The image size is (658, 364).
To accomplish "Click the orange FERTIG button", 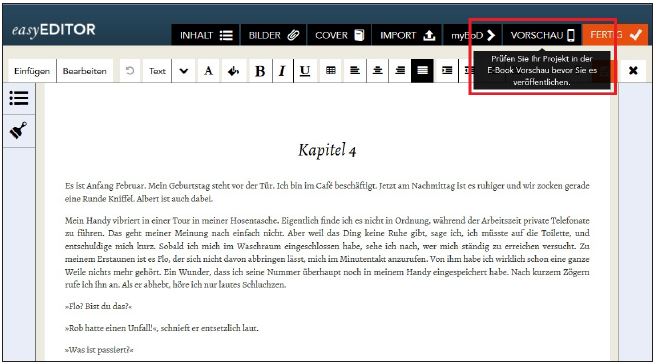I will click(615, 35).
